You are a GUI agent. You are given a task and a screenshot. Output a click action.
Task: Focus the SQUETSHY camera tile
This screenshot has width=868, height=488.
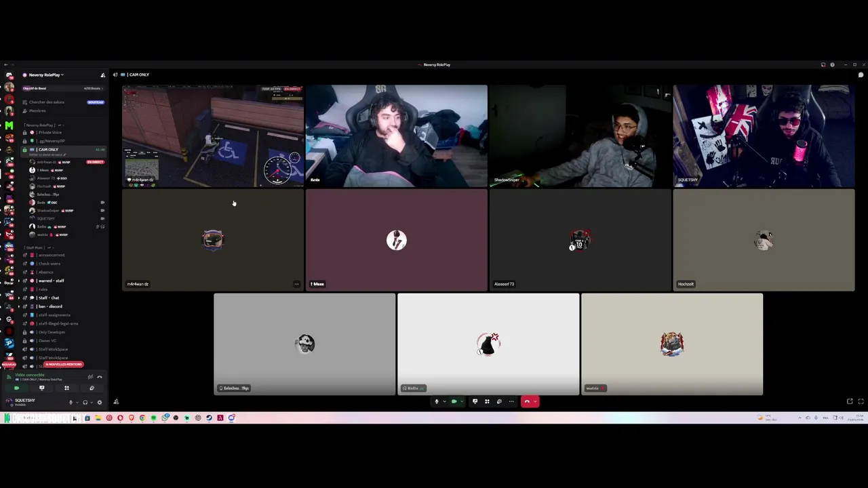(764, 136)
